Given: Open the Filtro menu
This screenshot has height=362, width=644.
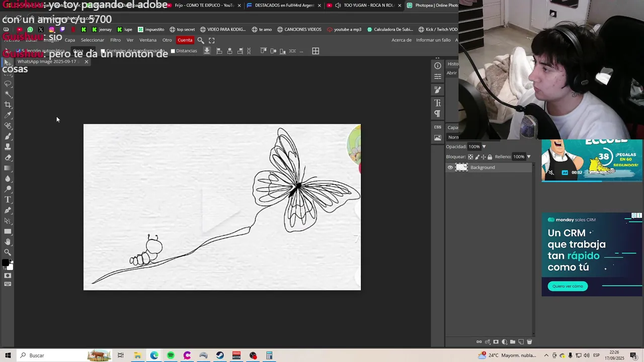Looking at the screenshot, I should tap(116, 40).
